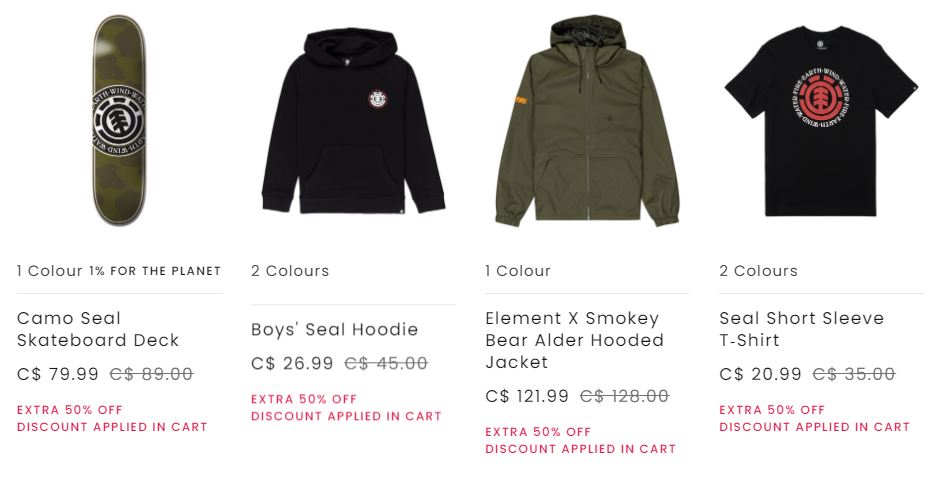Click the C$ 79.99 skateboard price

point(58,374)
